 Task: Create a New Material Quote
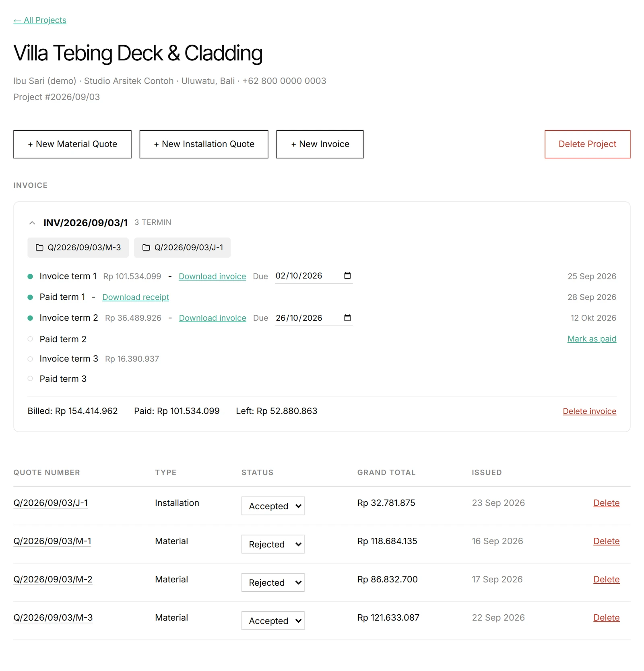coord(72,144)
